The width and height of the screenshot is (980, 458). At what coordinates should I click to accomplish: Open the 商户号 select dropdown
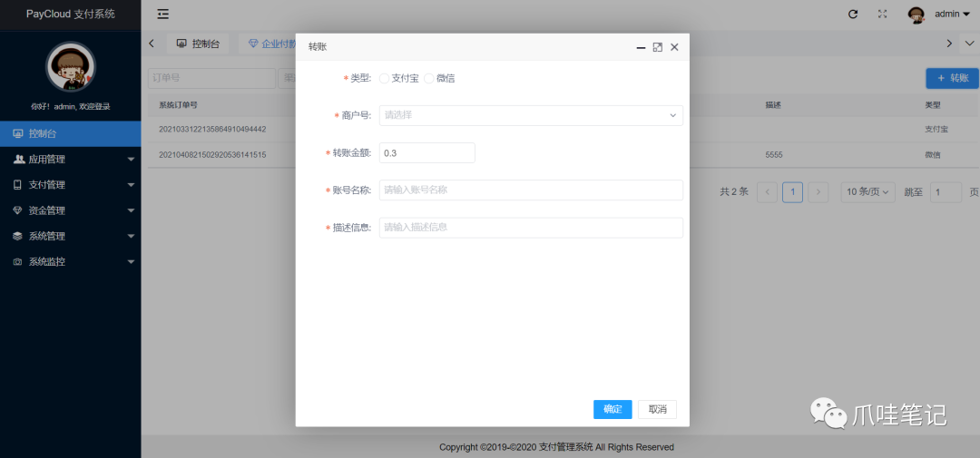click(531, 115)
